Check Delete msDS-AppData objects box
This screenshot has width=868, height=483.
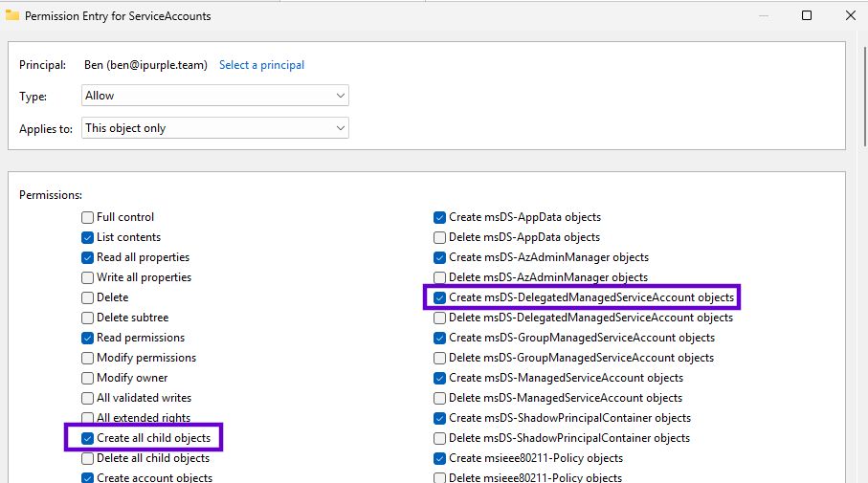440,237
